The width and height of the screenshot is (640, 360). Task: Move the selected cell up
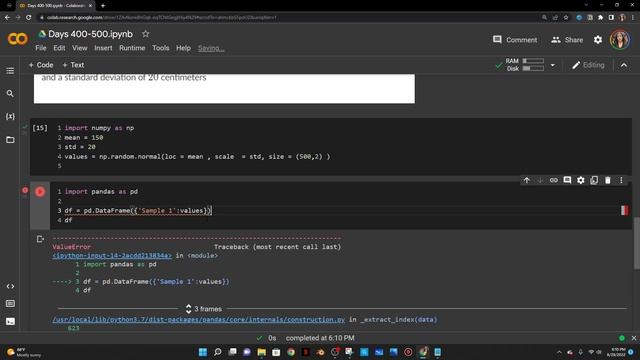527,180
